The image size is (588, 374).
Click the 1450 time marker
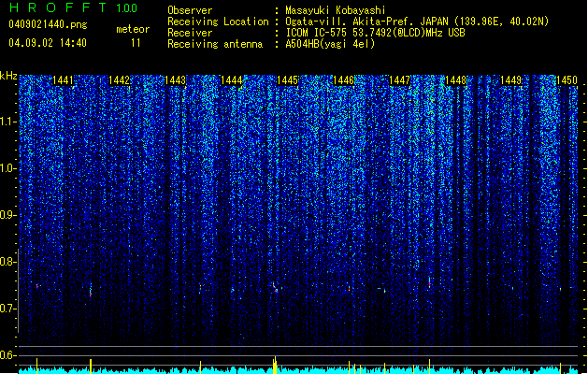coord(566,80)
